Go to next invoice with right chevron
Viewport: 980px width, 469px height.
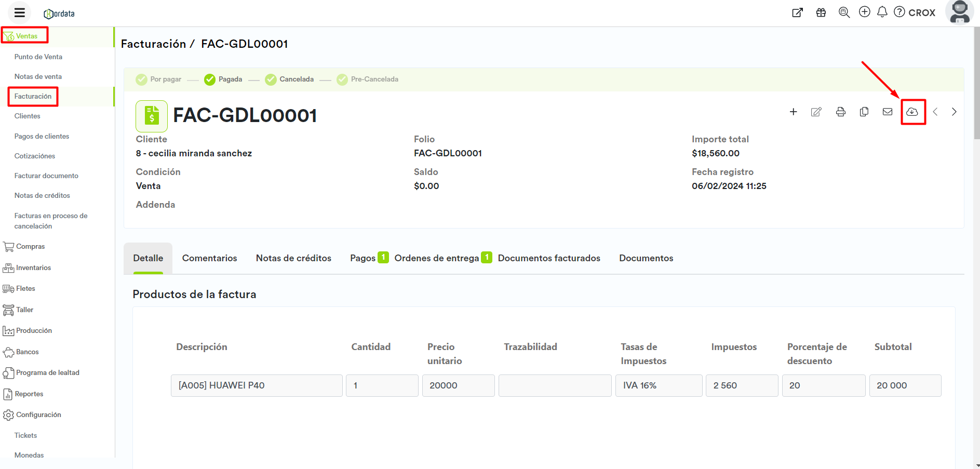pyautogui.click(x=954, y=112)
